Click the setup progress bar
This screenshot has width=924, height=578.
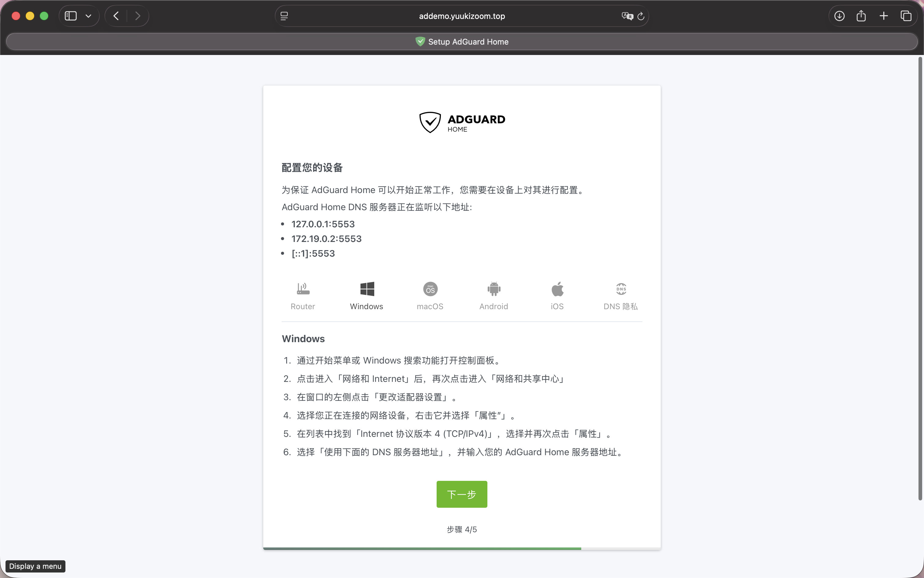(x=462, y=548)
